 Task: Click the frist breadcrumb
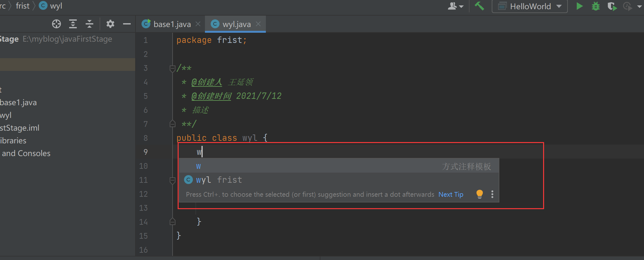point(23,6)
